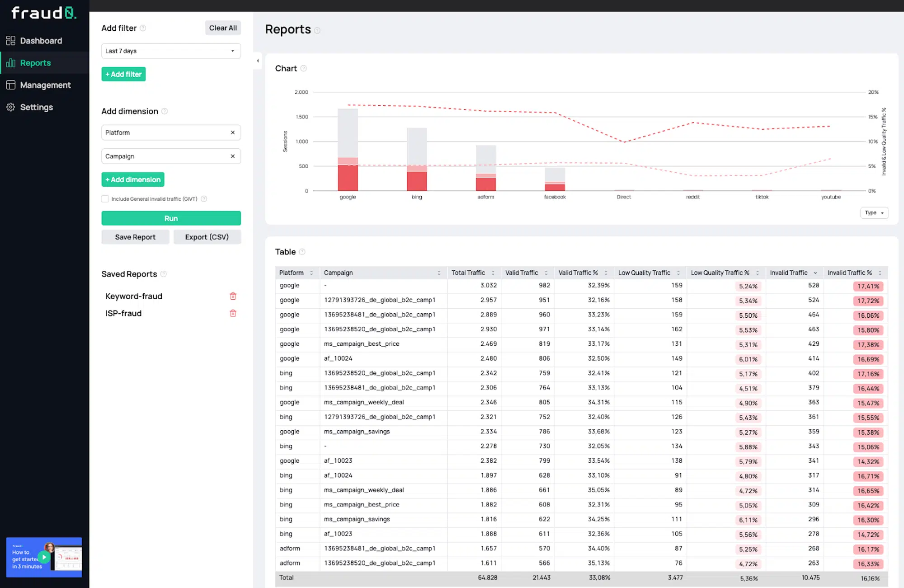904x588 pixels.
Task: Delete the ISP-fraud saved report
Action: click(233, 313)
